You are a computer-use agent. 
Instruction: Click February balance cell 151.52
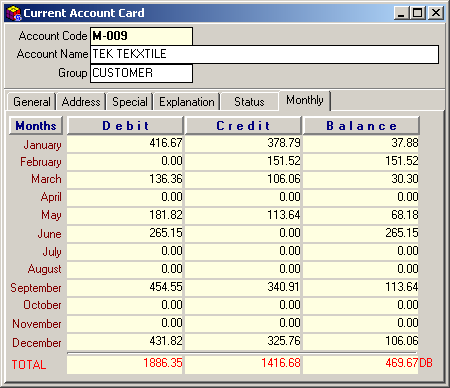[360, 161]
